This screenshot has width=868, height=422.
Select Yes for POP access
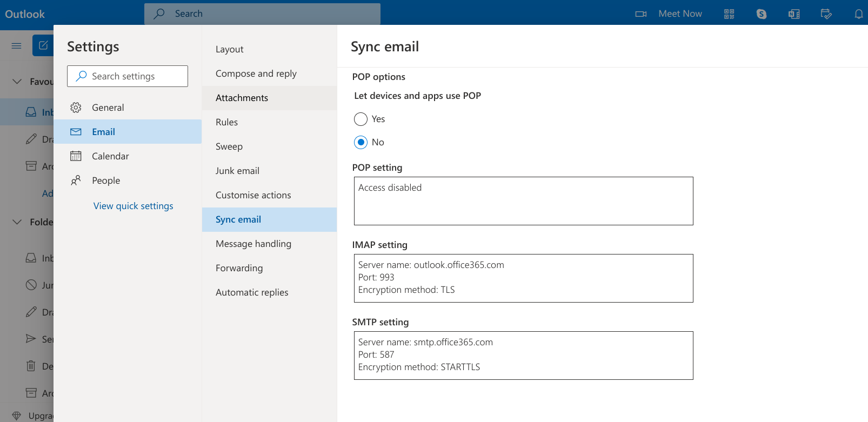click(360, 119)
